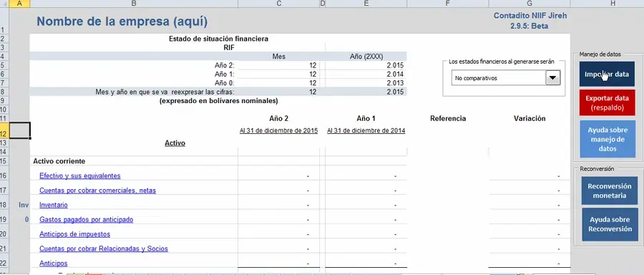Select column G header
The image size is (644, 275).
529,4
